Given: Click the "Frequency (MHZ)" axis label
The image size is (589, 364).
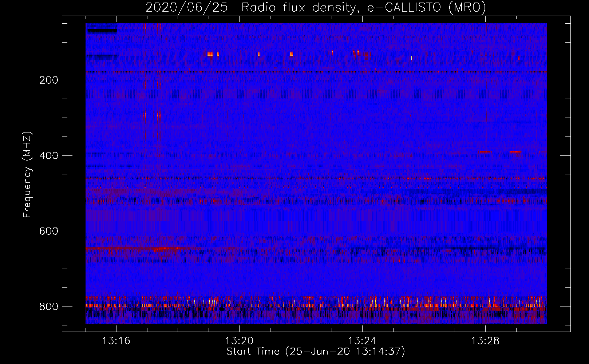Looking at the screenshot, I should (27, 174).
